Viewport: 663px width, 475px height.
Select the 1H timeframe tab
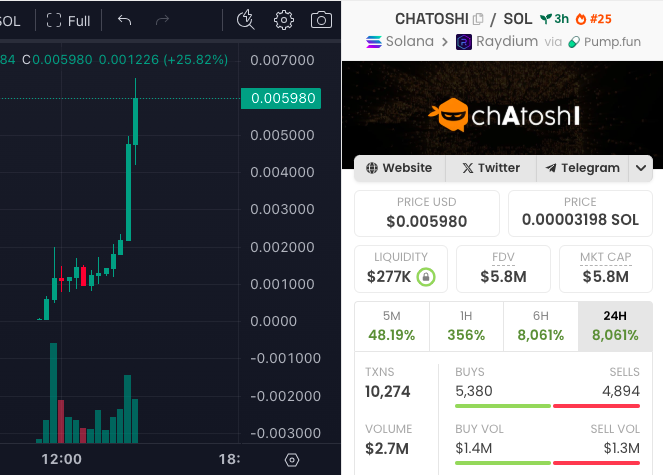click(466, 326)
